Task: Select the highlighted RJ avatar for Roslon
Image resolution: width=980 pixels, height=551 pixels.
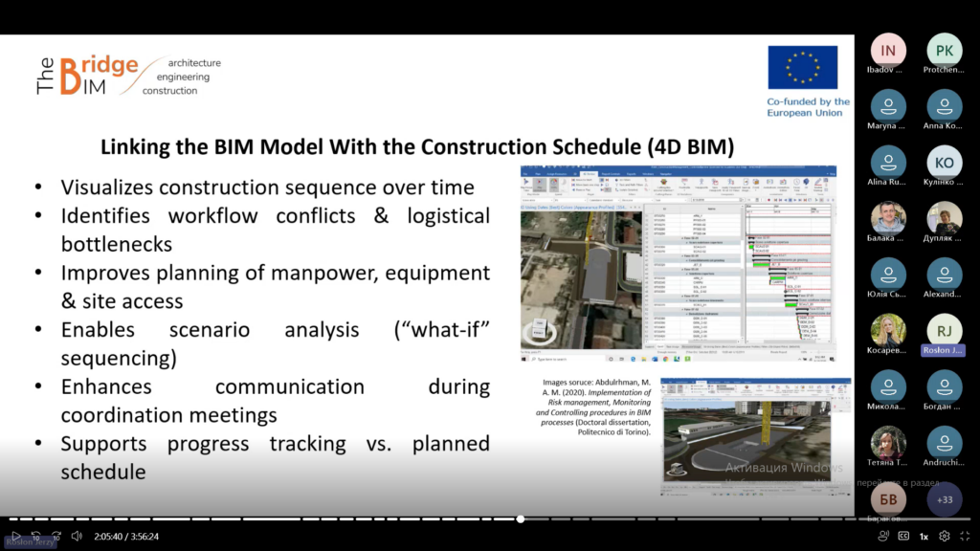Action: pos(945,331)
